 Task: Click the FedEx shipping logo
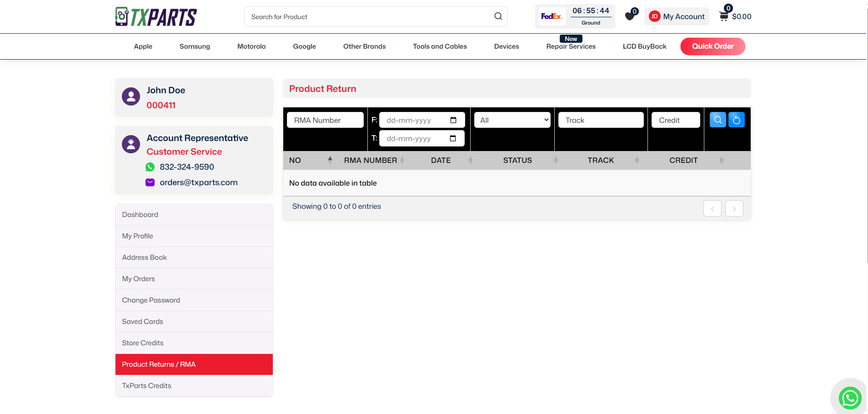tap(552, 16)
